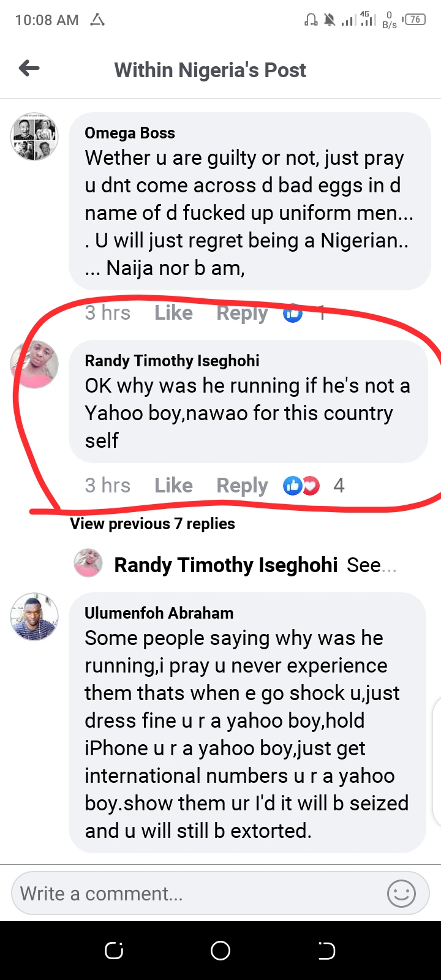Viewport: 441px width, 980px height.
Task: Expand View previous 7 replies
Action: click(x=153, y=524)
